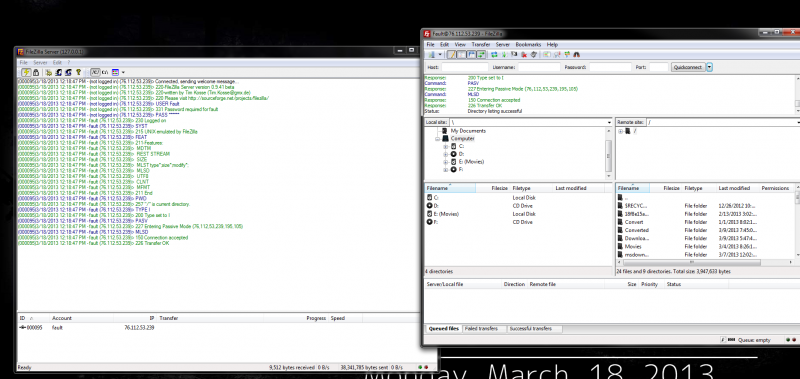Select Converted folder in remote file list

[x=636, y=230]
